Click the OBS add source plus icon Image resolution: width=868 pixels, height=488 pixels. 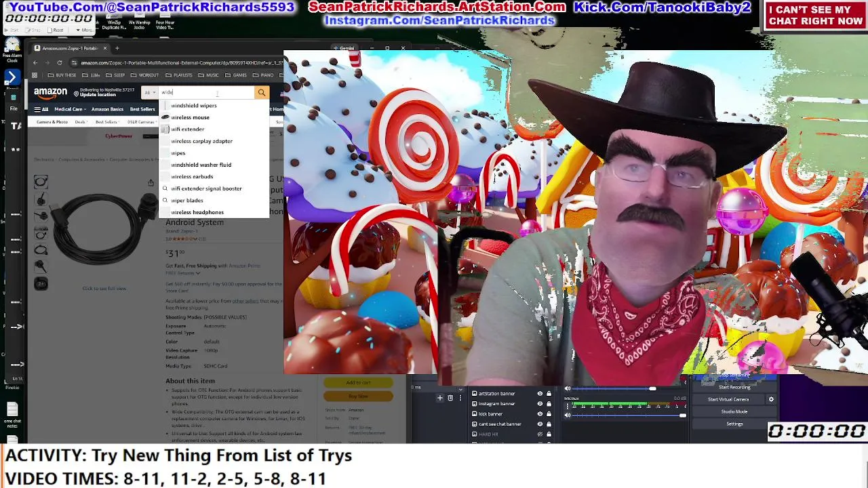point(439,398)
